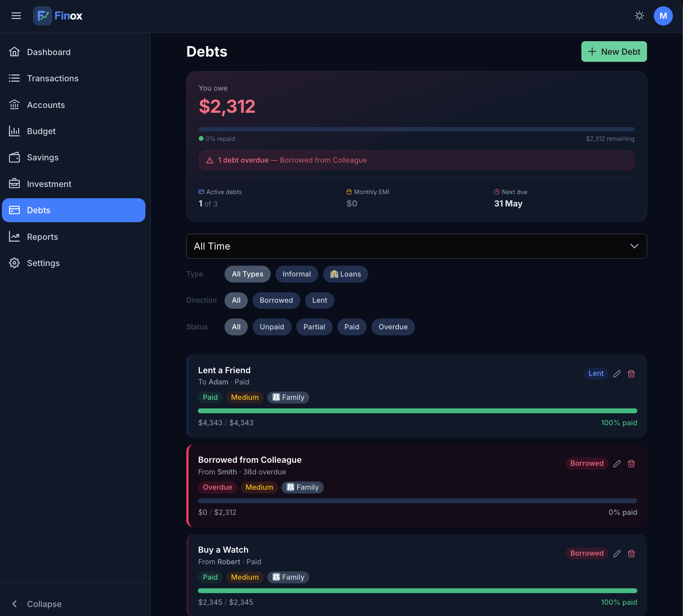Open Investment page
This screenshot has height=616, width=683.
pos(73,184)
